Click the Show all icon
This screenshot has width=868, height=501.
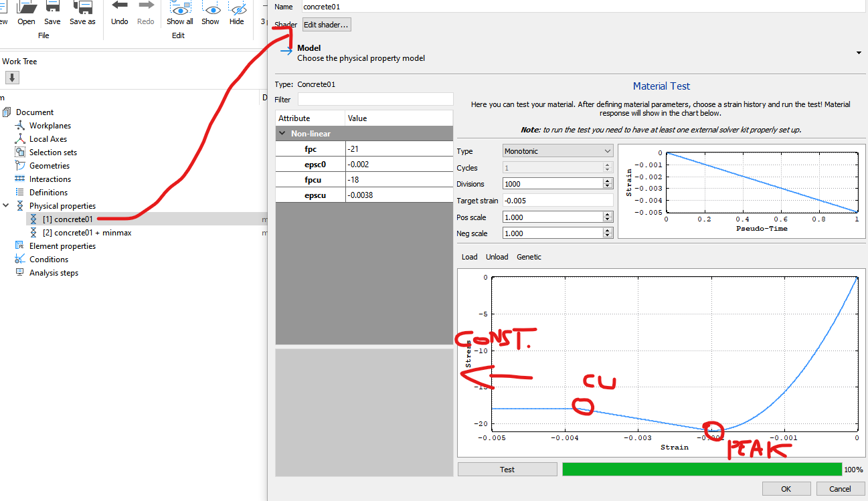(180, 8)
